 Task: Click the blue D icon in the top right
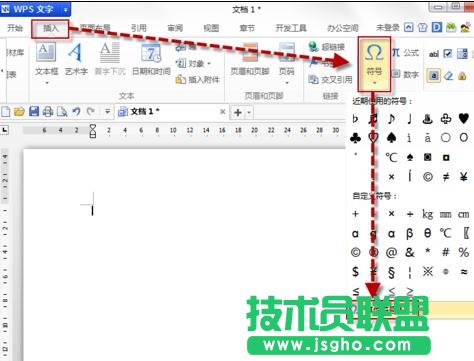tap(437, 27)
